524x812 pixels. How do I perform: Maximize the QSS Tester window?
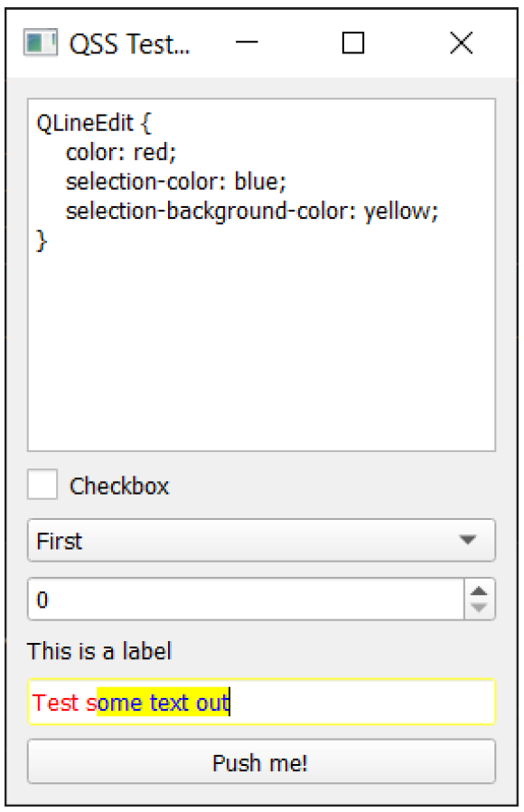pos(353,42)
